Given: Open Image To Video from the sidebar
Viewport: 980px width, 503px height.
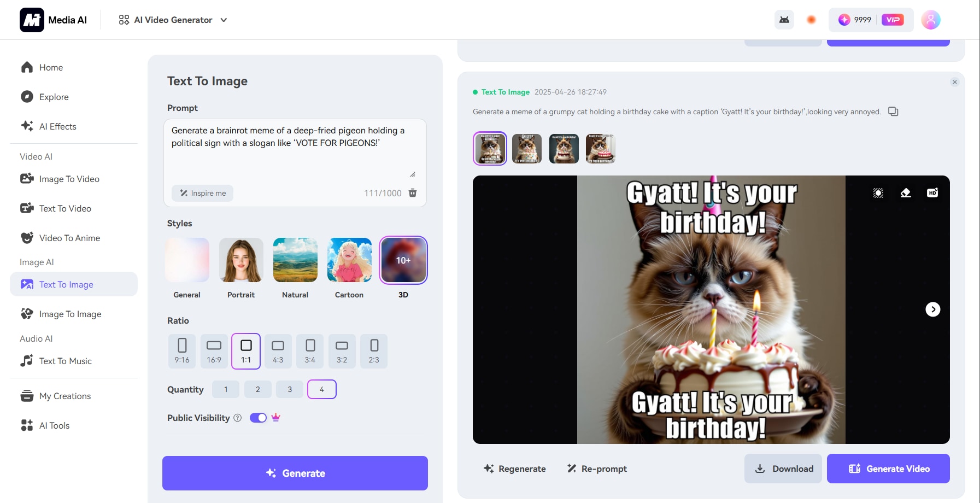Looking at the screenshot, I should click(x=69, y=179).
